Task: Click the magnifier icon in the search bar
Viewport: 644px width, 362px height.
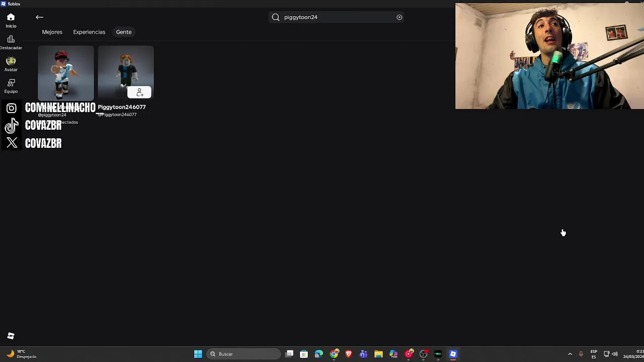Action: coord(276,17)
